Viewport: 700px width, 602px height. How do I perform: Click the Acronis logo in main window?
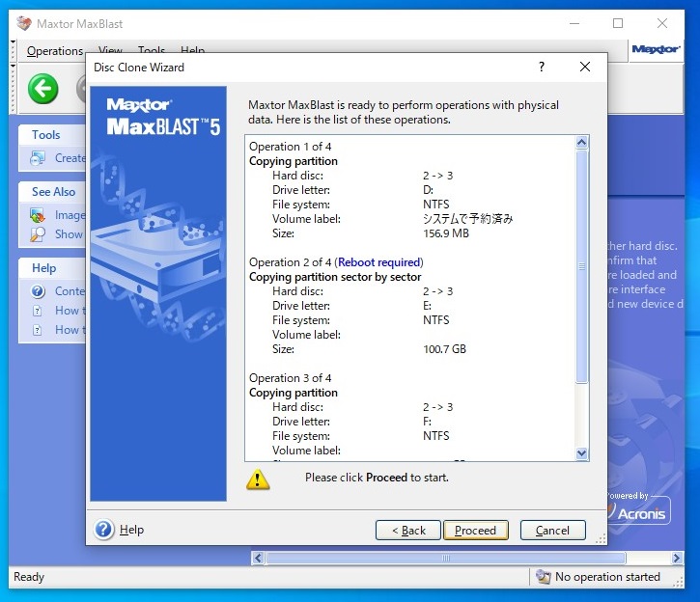point(641,513)
